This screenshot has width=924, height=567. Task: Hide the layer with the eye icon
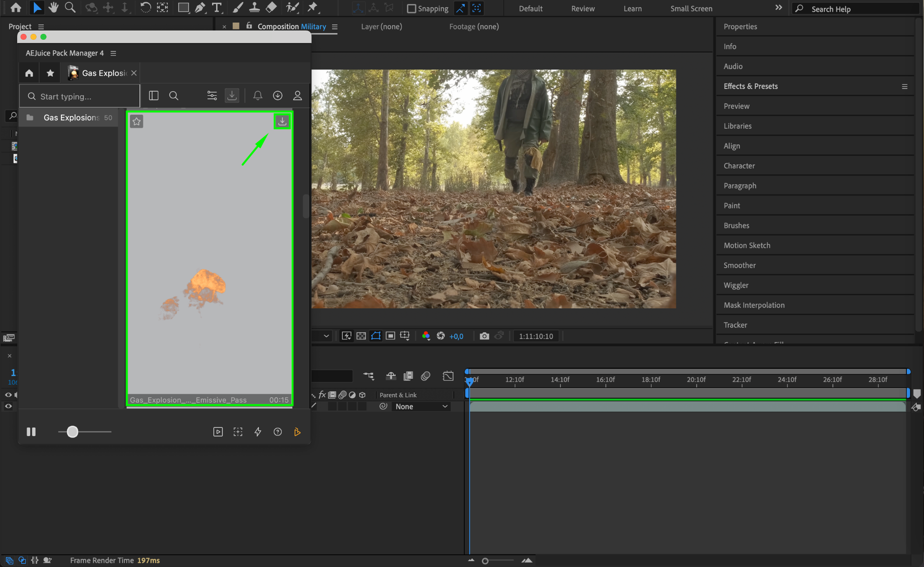pos(8,406)
